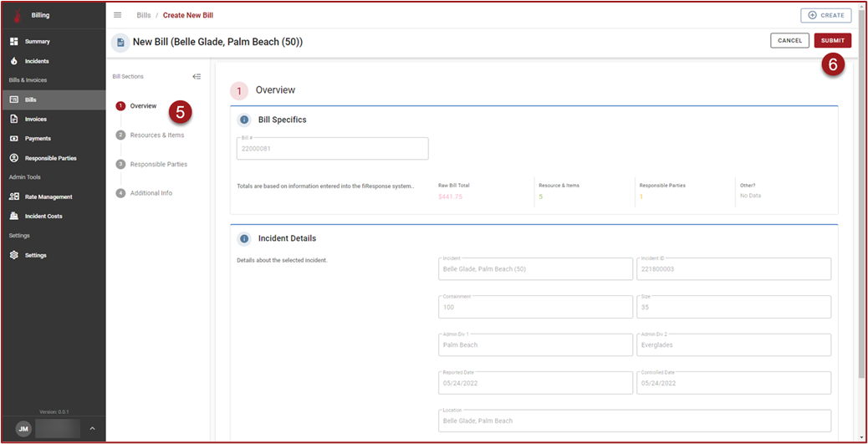Expand the user profile menu chevron
Viewport: 868px width, 444px height.
[92, 429]
